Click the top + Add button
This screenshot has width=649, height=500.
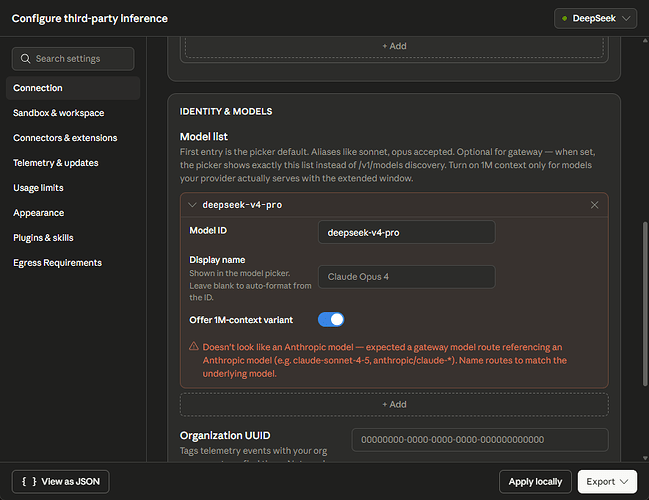click(x=394, y=46)
